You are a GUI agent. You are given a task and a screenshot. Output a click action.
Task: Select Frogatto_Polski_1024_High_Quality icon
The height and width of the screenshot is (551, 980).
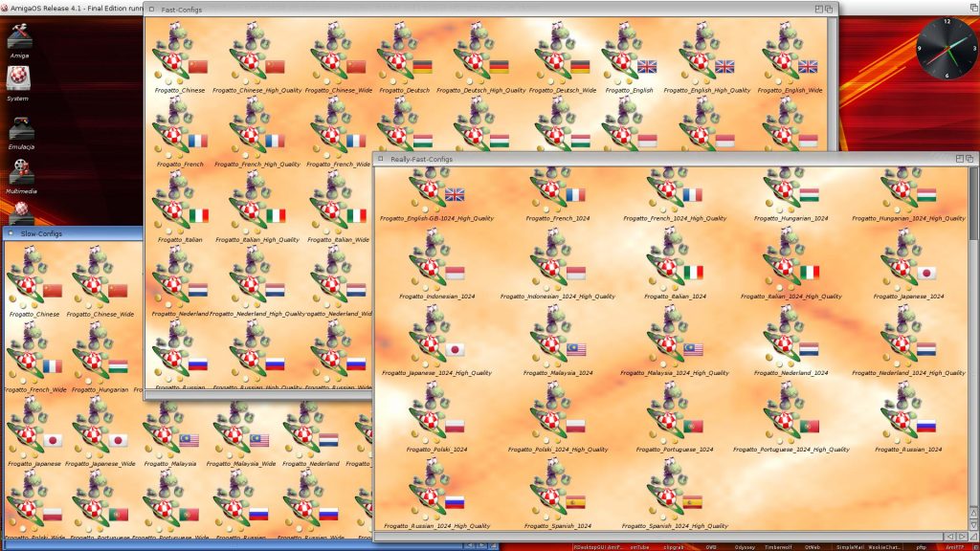click(558, 417)
